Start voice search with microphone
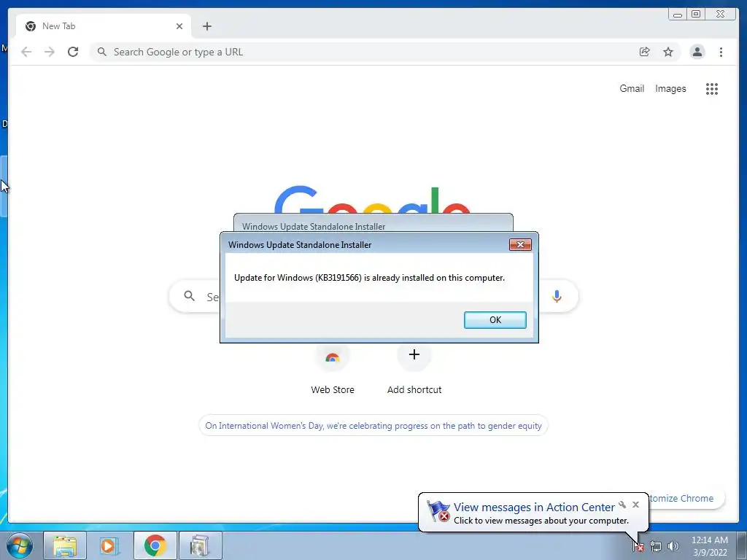The height and width of the screenshot is (560, 747). (557, 296)
